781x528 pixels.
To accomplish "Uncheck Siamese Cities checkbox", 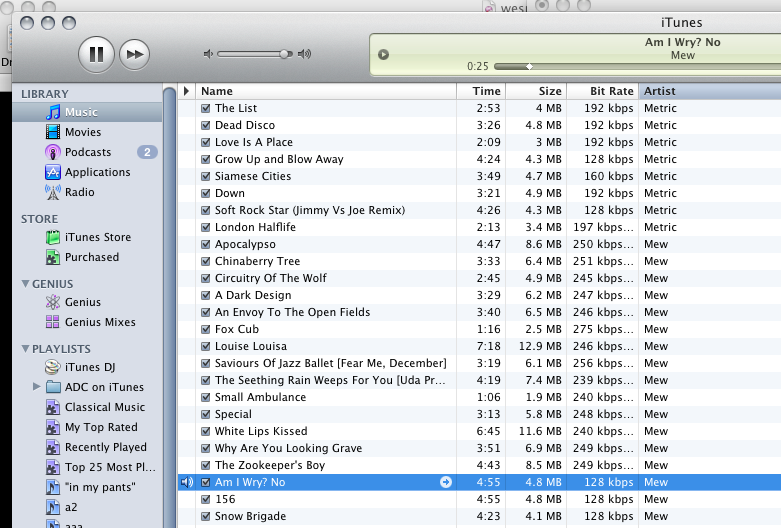I will coord(205,176).
